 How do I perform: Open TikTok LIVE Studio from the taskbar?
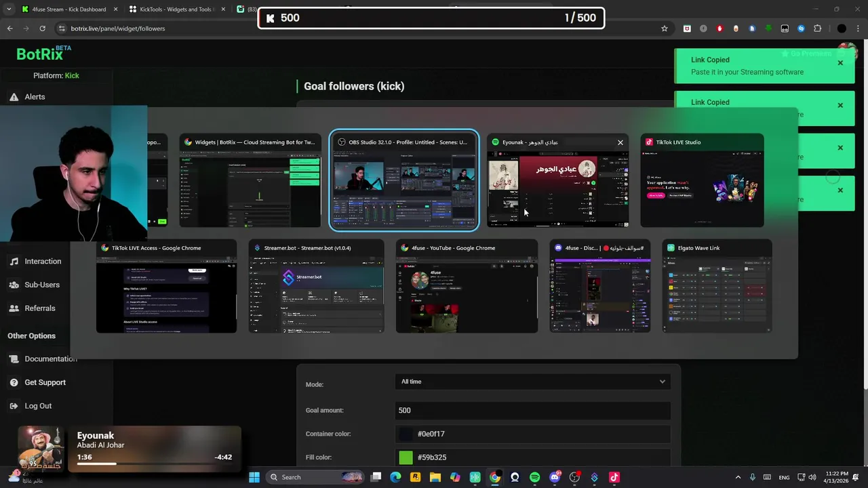click(x=614, y=477)
